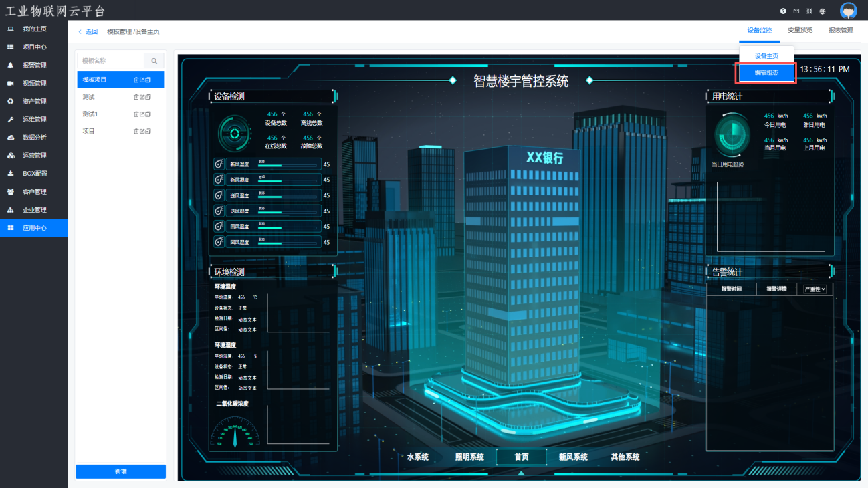Select the 水系统 tab in the dashboard

click(417, 457)
